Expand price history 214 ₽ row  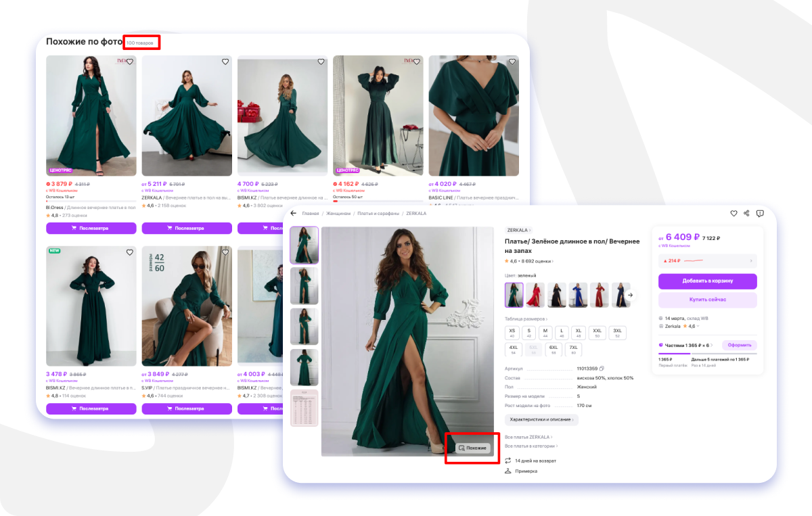[707, 260]
